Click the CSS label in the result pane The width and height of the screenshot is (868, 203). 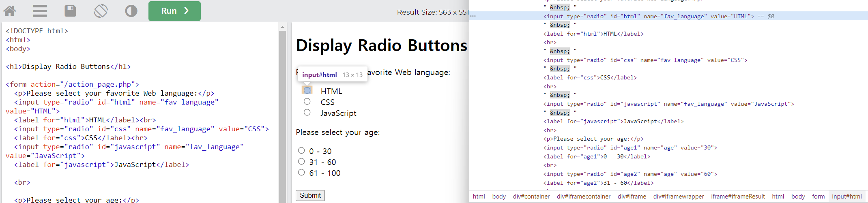click(327, 102)
